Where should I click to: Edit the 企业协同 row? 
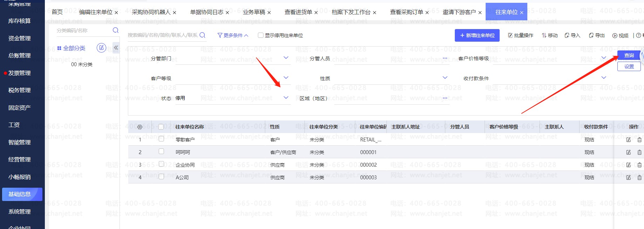(x=629, y=165)
